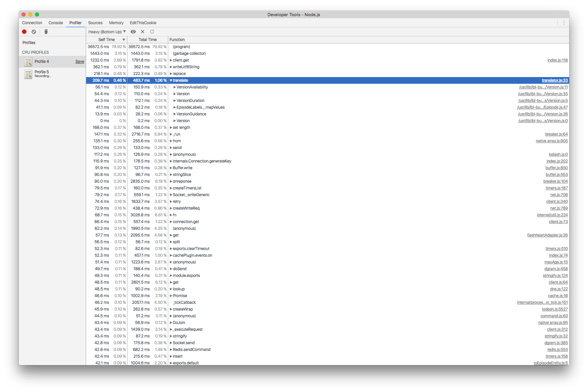Expand the Socket._writeGeneric row
The image size is (588, 392).
click(x=171, y=195)
